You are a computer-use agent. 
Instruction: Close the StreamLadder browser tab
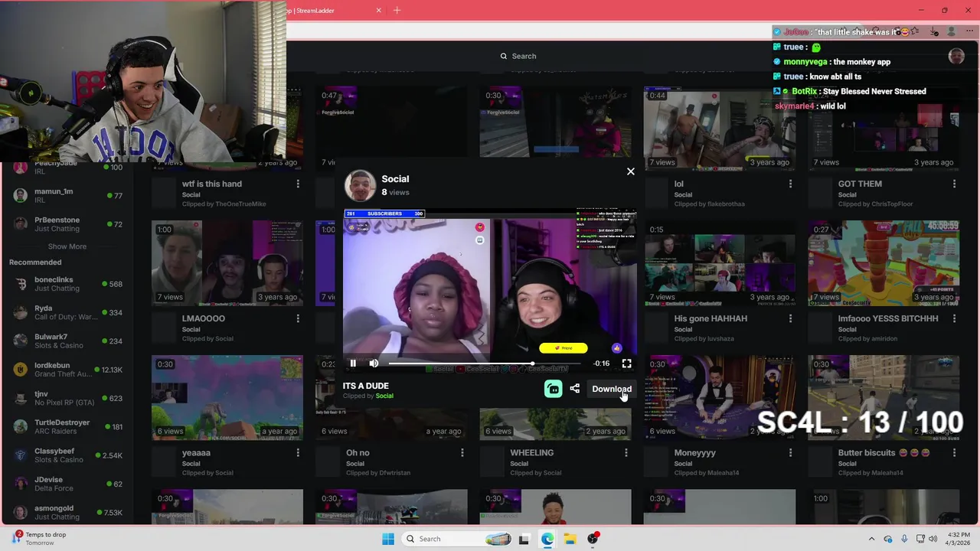[378, 10]
